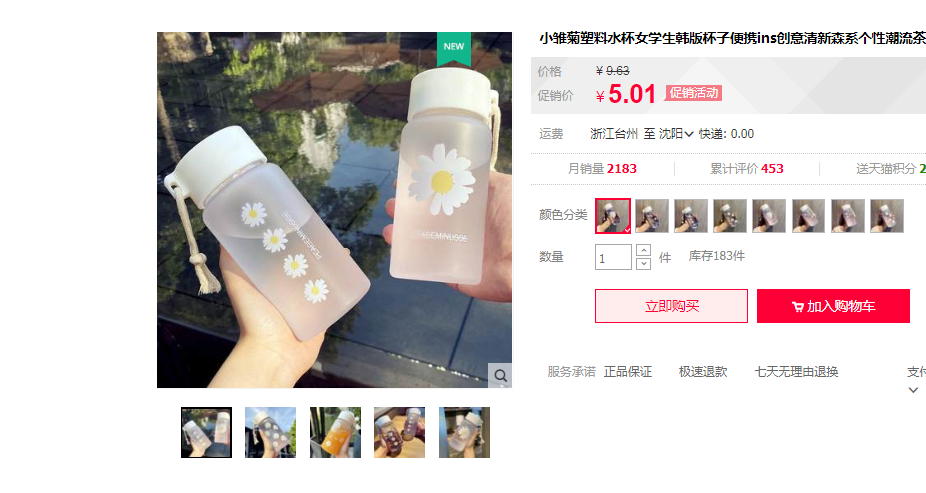This screenshot has width=926, height=493.
Task: Select the first color option swatch
Action: tap(613, 216)
